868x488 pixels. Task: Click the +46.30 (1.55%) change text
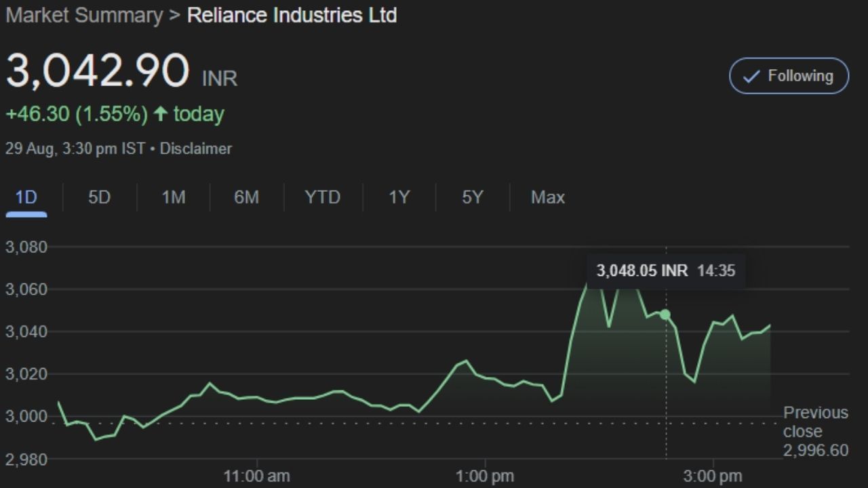pos(76,114)
